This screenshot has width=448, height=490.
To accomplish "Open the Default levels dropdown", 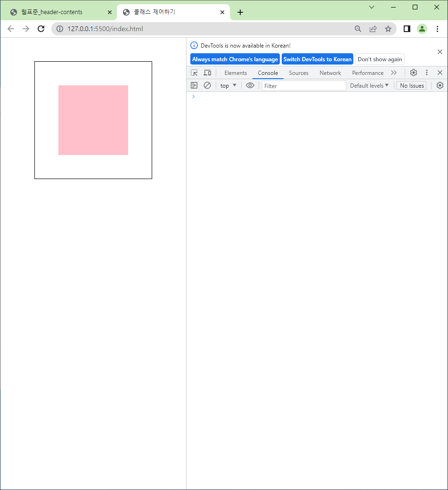I will point(369,85).
